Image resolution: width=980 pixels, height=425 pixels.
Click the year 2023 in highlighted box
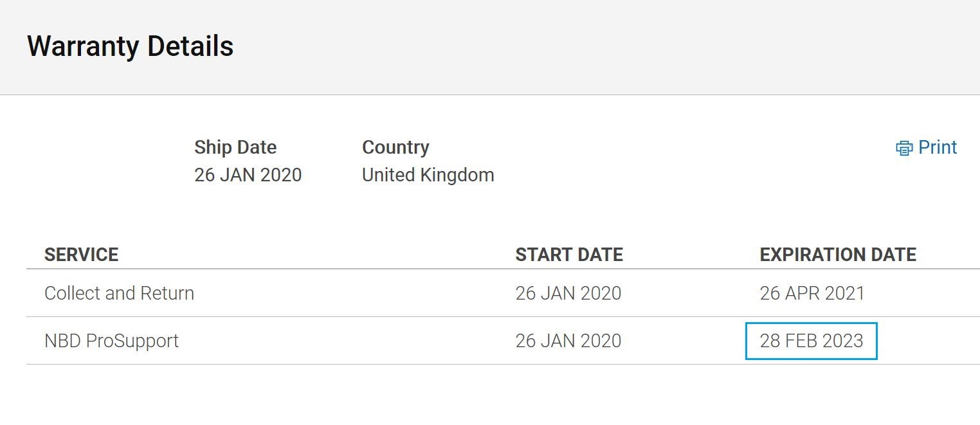click(842, 341)
